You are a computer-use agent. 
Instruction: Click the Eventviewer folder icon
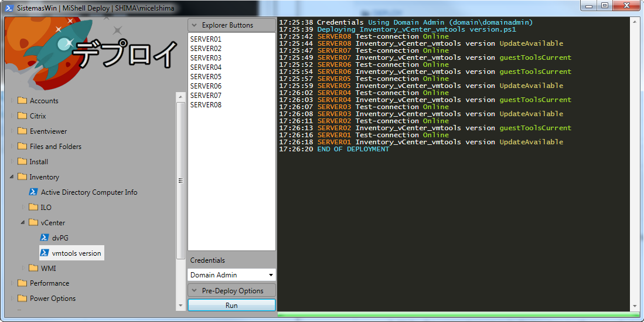pos(22,131)
